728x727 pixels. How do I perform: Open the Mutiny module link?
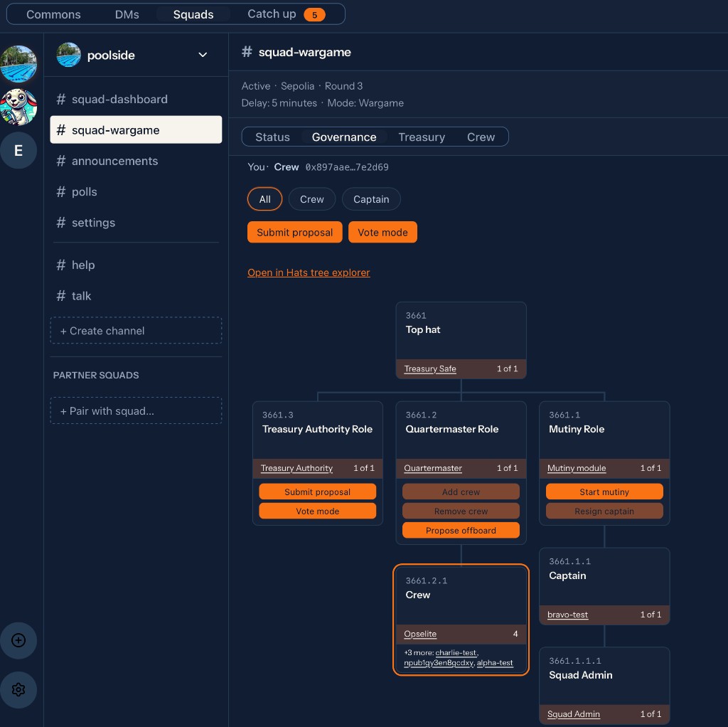(576, 468)
